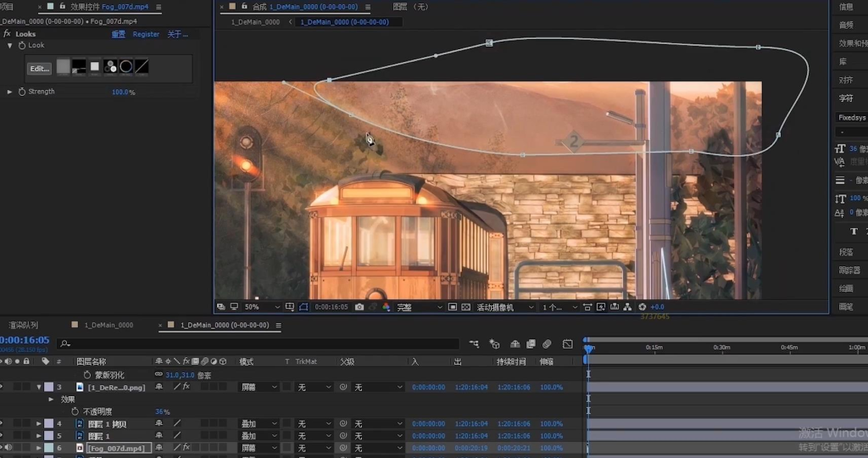This screenshot has height=458, width=868.
Task: Open the 50% magnification dropdown
Action: (x=262, y=307)
